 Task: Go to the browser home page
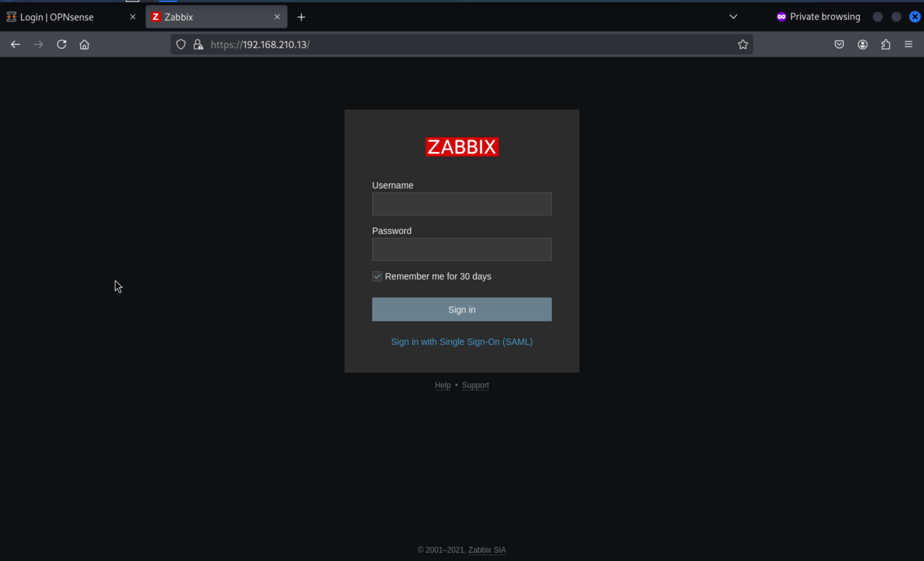tap(84, 45)
